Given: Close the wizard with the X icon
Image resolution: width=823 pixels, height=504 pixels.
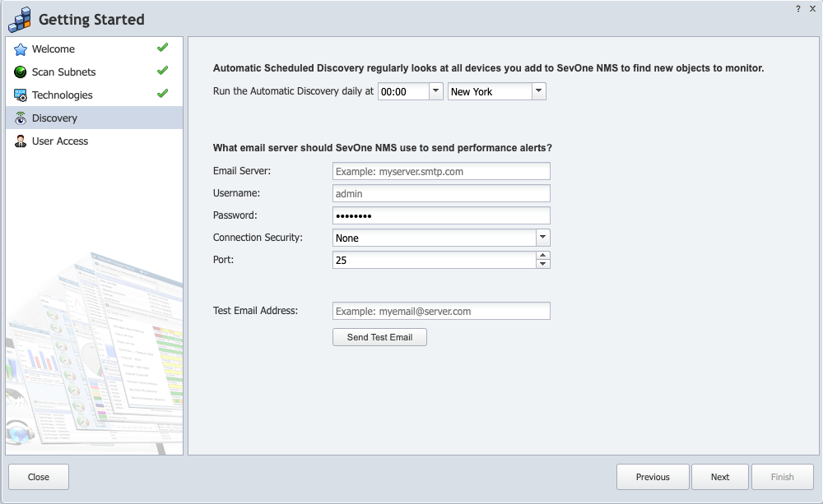Looking at the screenshot, I should point(812,9).
